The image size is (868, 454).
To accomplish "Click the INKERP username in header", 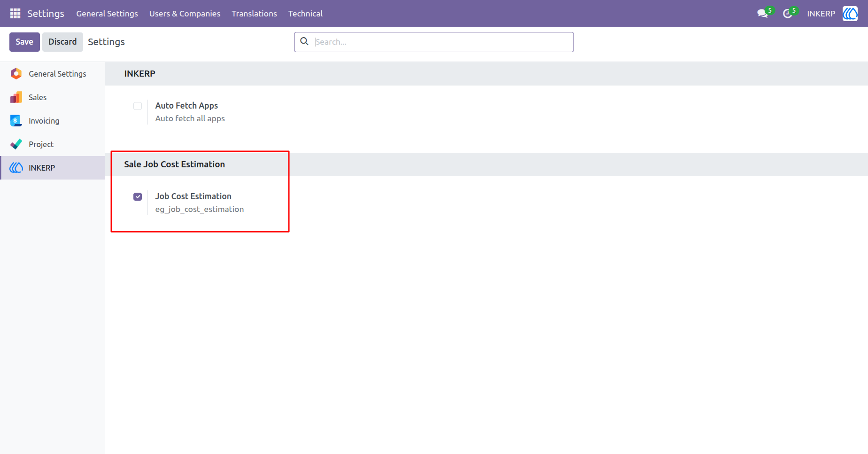I will (x=821, y=14).
